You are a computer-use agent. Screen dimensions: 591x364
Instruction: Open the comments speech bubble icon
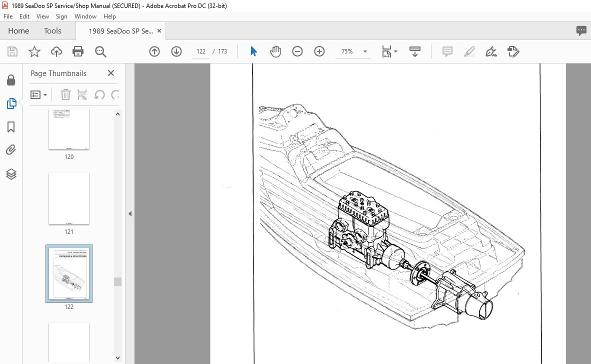[x=581, y=30]
